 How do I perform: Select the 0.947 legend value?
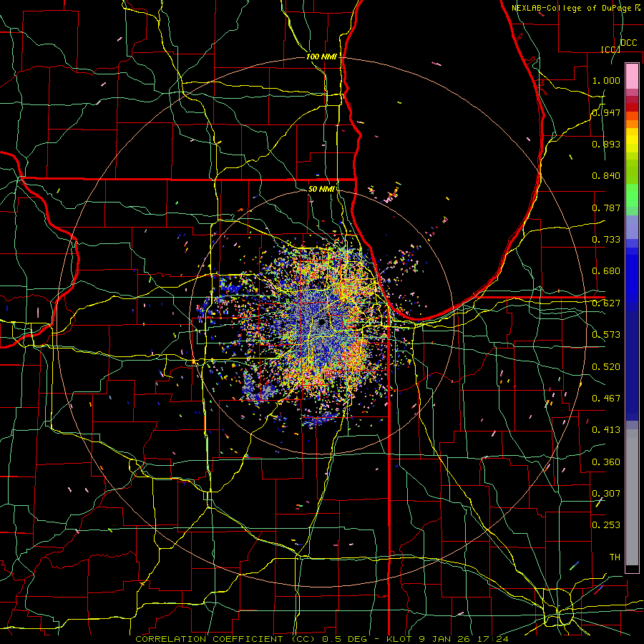(606, 112)
